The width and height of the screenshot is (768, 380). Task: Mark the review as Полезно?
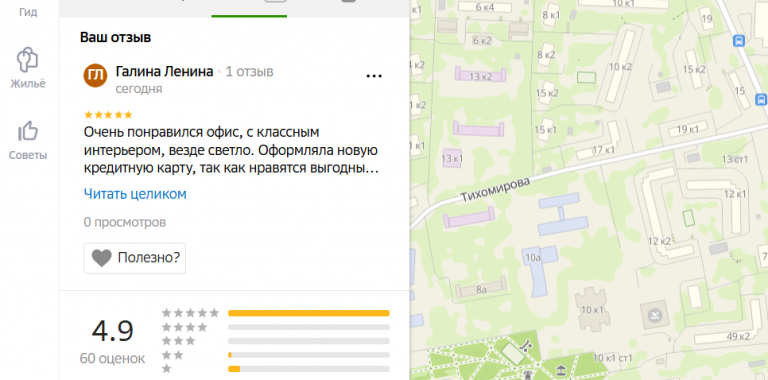[135, 258]
